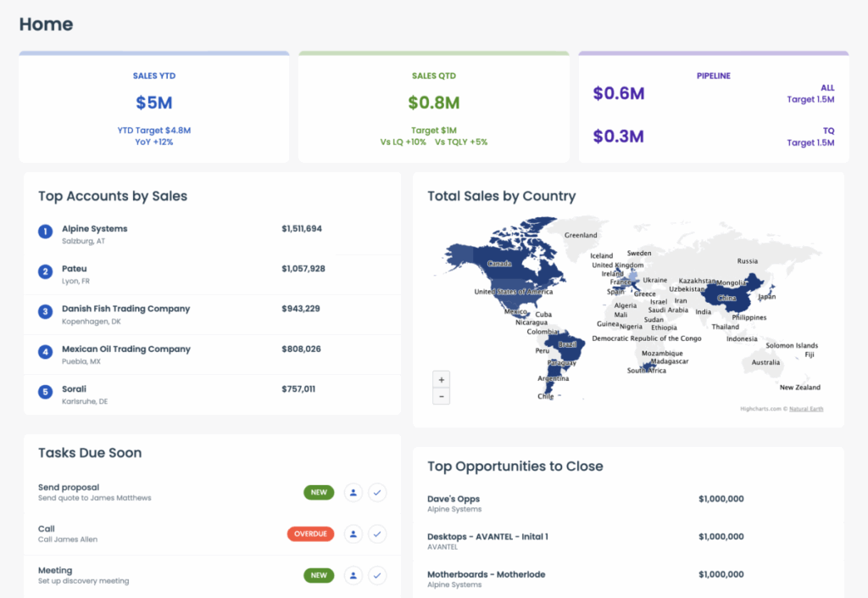Screen dimensions: 868x598
Task: Select Russia on the sales map
Action: coord(748,260)
